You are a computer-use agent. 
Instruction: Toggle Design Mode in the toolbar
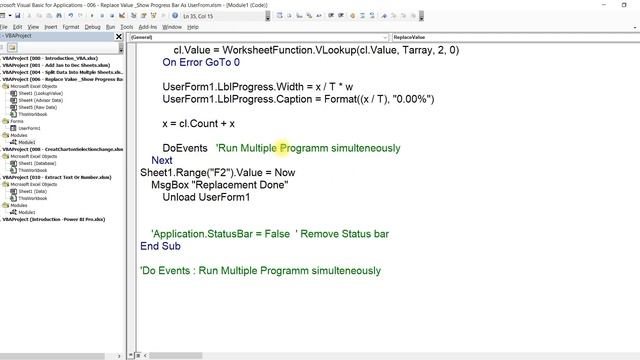(x=122, y=16)
